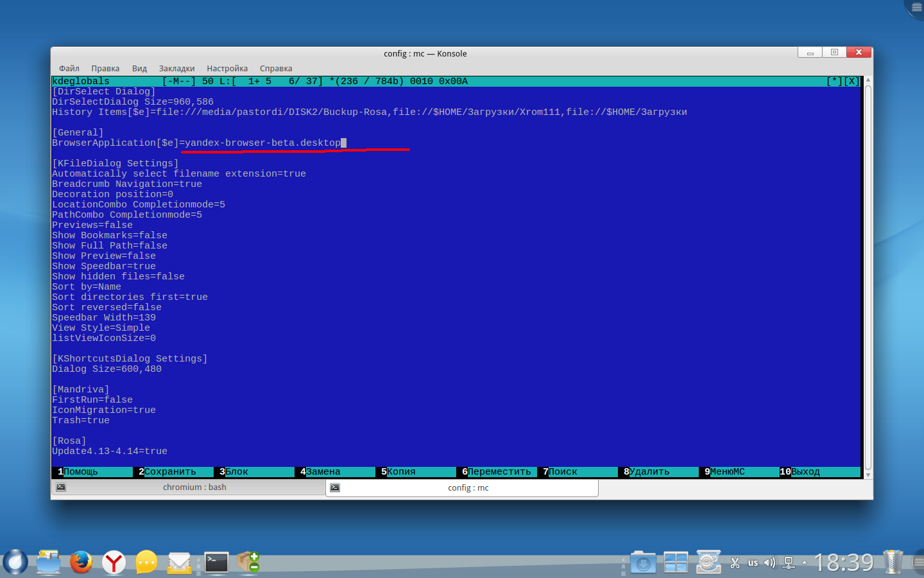Click the Konsole terminal taskbar icon

216,562
